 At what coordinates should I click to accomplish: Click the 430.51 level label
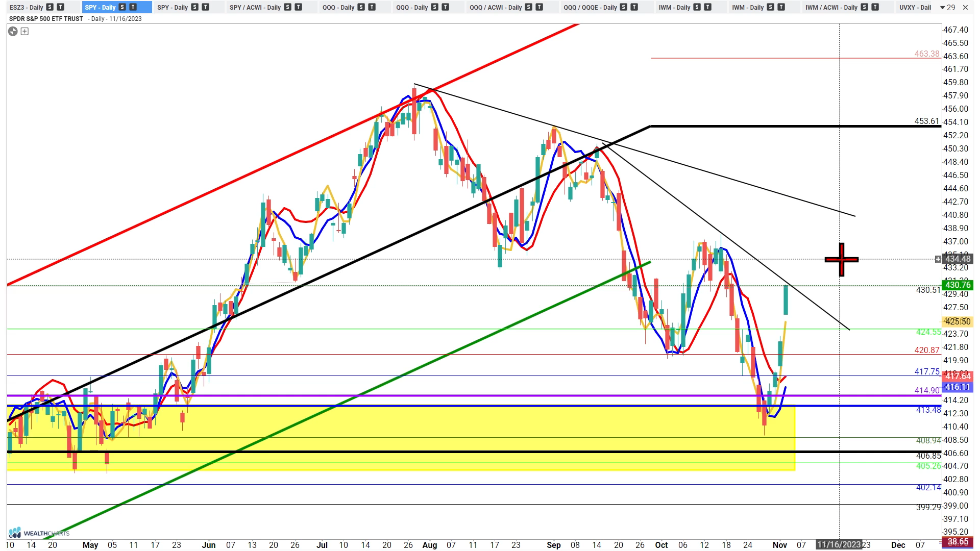click(928, 290)
